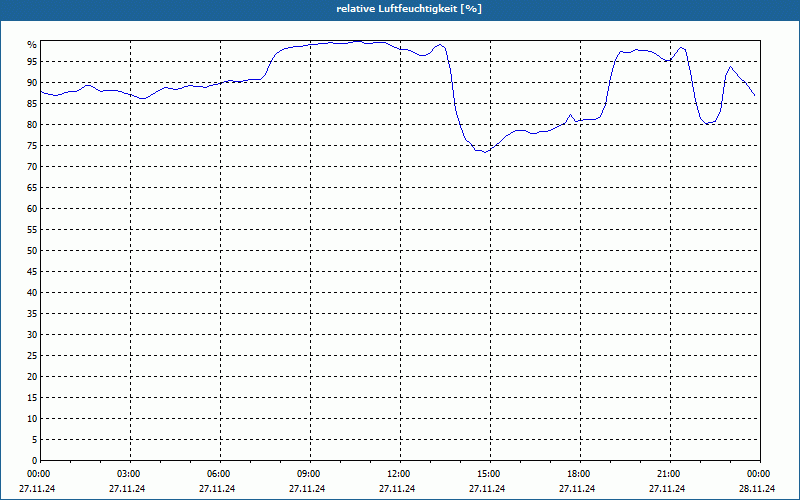The height and width of the screenshot is (500, 800).
Task: Select the 28.11.24 date label
Action: (x=757, y=489)
